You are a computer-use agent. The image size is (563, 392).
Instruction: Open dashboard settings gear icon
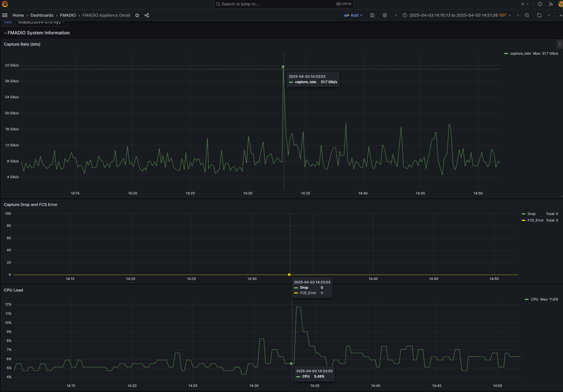(385, 15)
